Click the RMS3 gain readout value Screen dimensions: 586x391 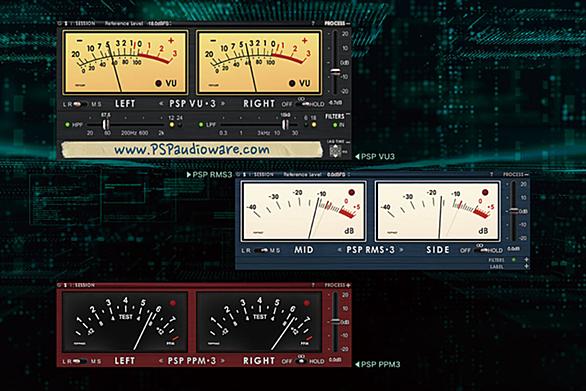(x=513, y=249)
